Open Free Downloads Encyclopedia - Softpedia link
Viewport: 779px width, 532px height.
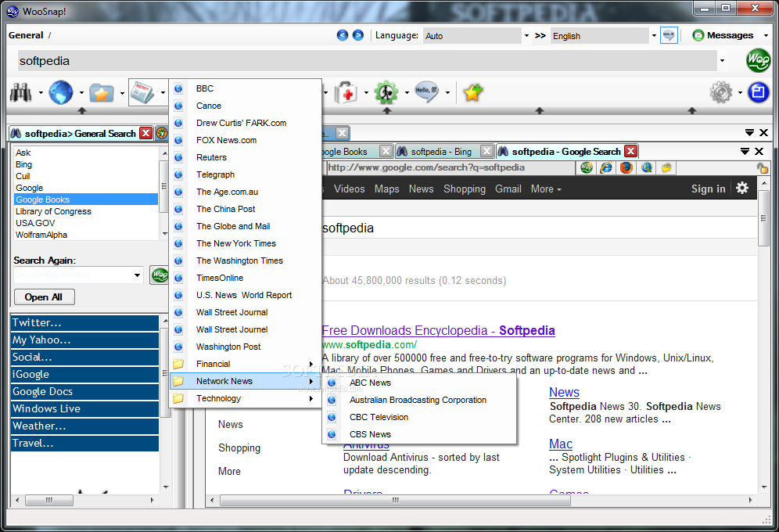pyautogui.click(x=438, y=331)
